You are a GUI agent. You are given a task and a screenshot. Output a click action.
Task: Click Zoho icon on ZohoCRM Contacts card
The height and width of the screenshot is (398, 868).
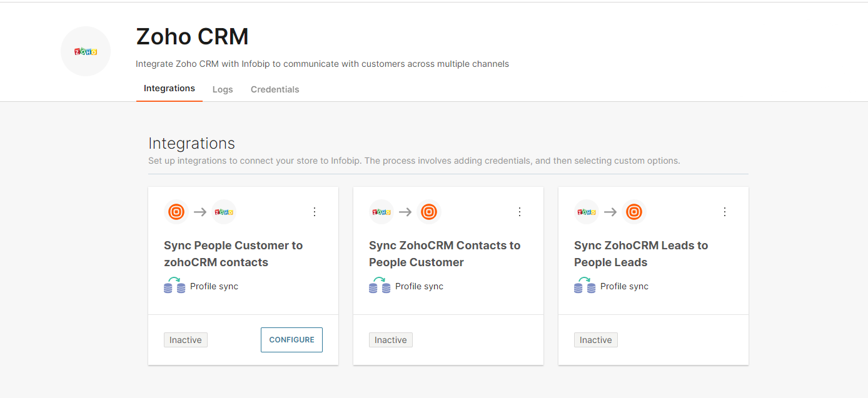381,212
